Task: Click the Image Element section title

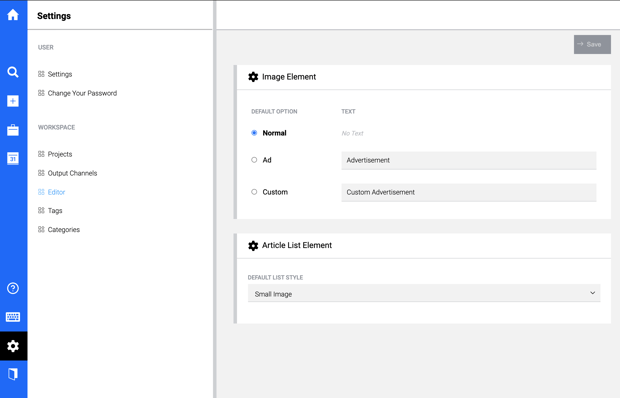Action: click(x=289, y=77)
